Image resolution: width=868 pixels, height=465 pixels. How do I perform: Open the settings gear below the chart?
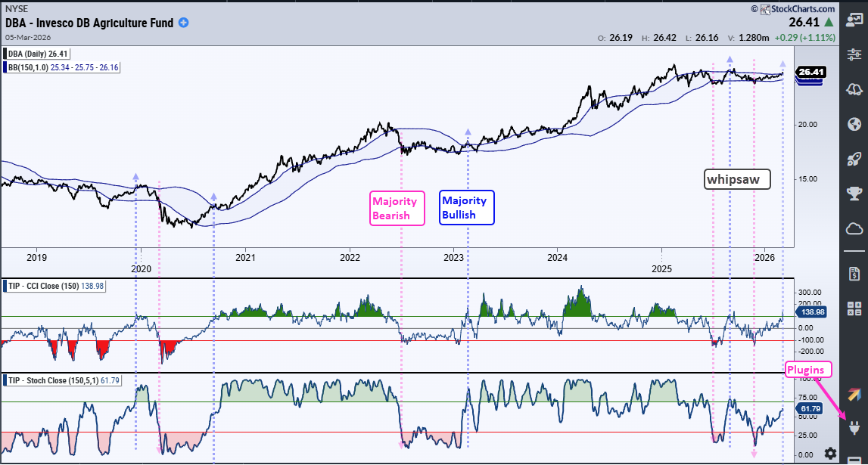[x=830, y=454]
